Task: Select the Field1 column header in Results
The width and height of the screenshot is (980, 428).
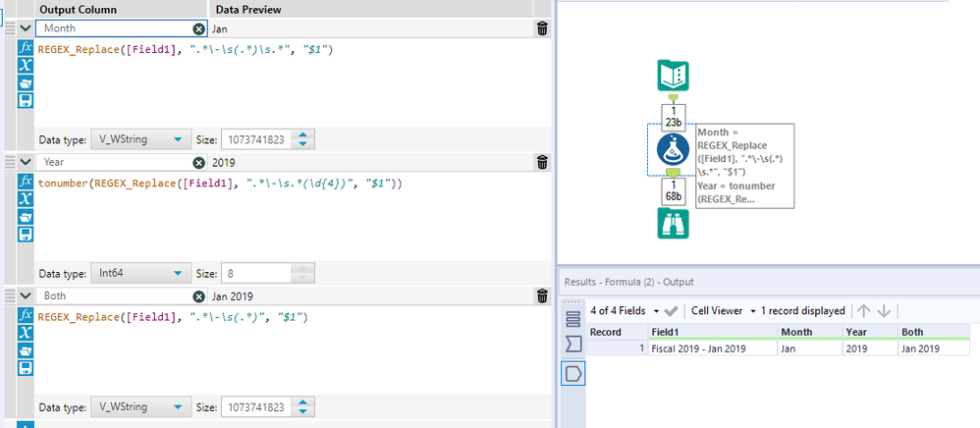Action: click(x=713, y=332)
